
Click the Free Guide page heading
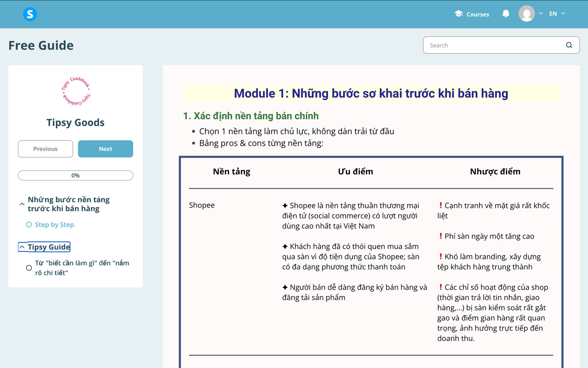point(41,46)
